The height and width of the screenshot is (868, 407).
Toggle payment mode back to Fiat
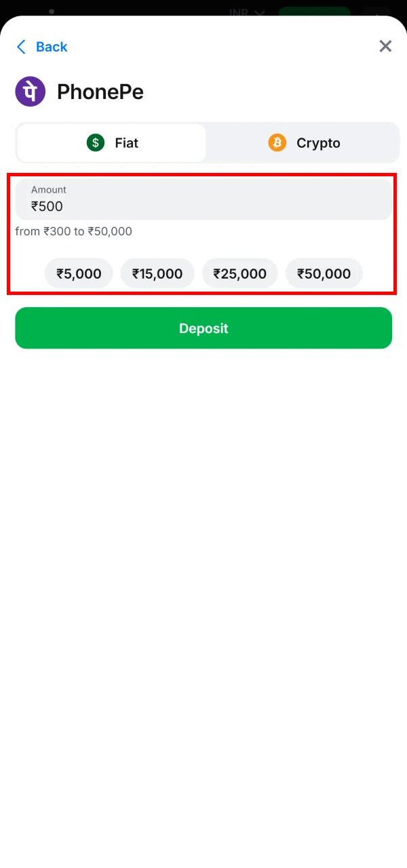[112, 142]
